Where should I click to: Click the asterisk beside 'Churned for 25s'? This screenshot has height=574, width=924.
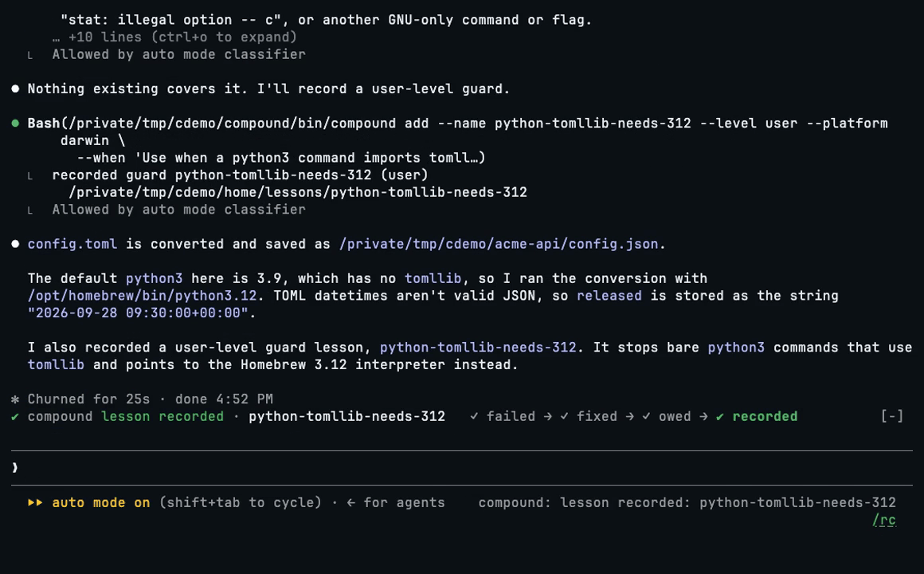click(15, 399)
